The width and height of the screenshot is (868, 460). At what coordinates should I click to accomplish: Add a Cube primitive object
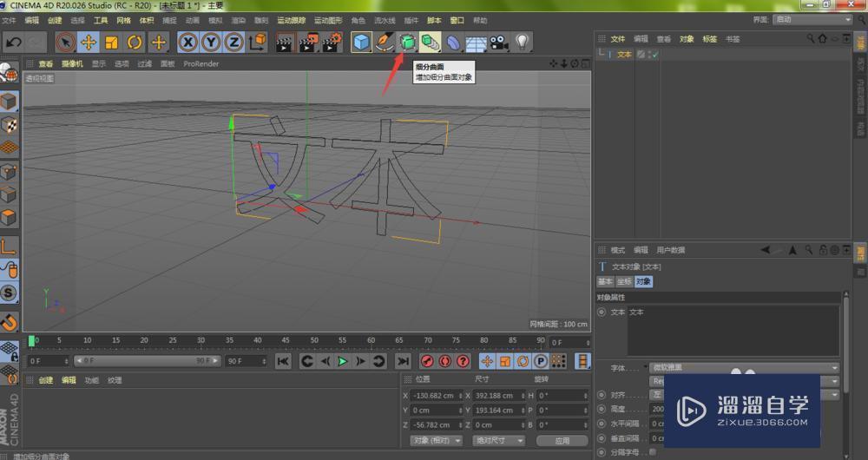pyautogui.click(x=361, y=42)
